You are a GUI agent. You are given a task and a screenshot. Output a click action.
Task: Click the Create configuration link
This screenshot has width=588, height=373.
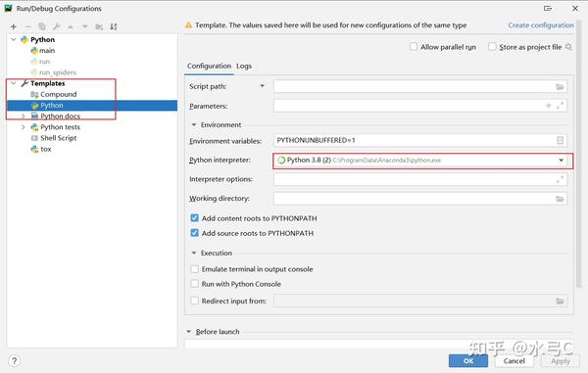coord(541,25)
